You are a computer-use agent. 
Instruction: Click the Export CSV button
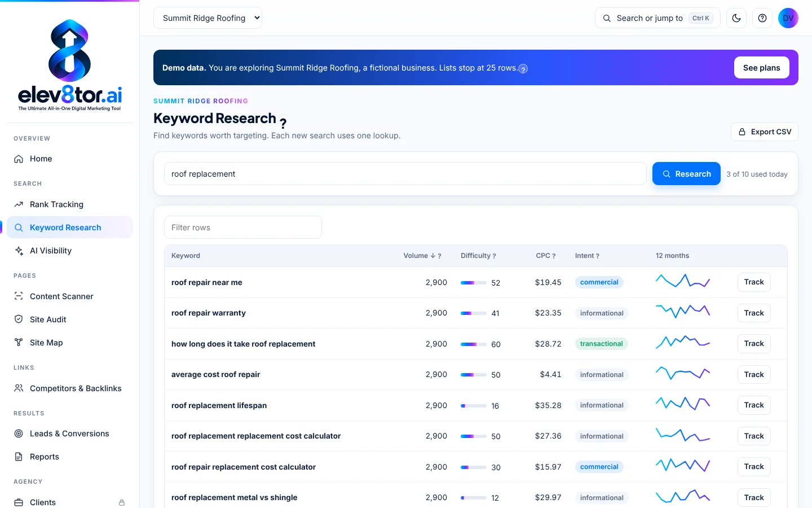(x=765, y=132)
